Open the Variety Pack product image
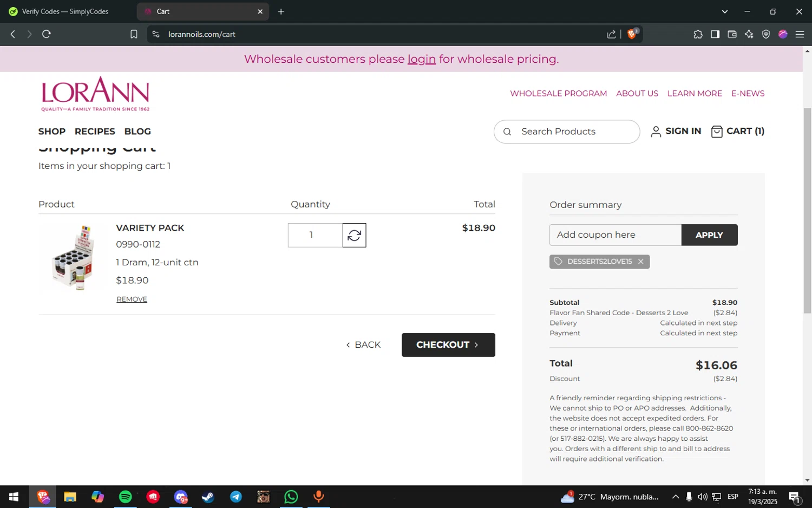Image resolution: width=812 pixels, height=508 pixels. click(73, 258)
